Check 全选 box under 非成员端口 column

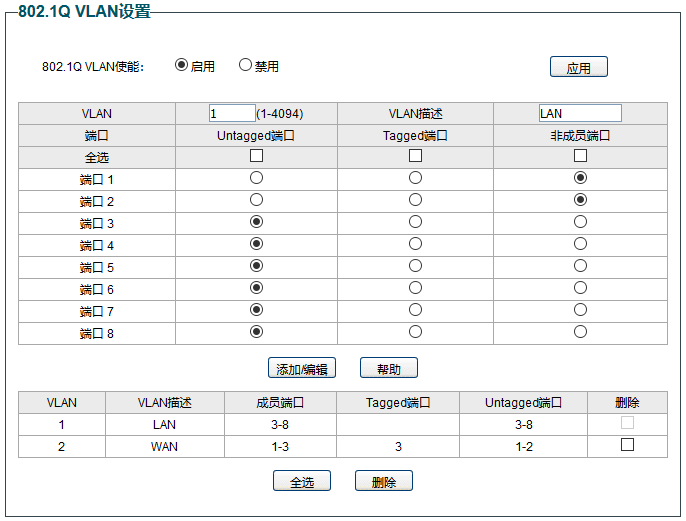tap(580, 156)
